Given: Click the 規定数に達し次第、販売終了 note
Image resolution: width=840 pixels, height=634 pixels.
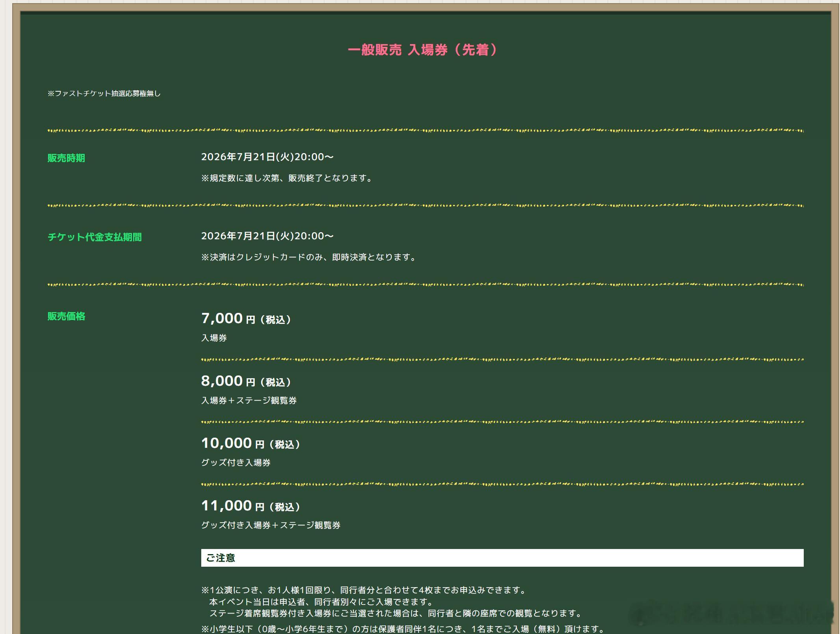Looking at the screenshot, I should (287, 178).
